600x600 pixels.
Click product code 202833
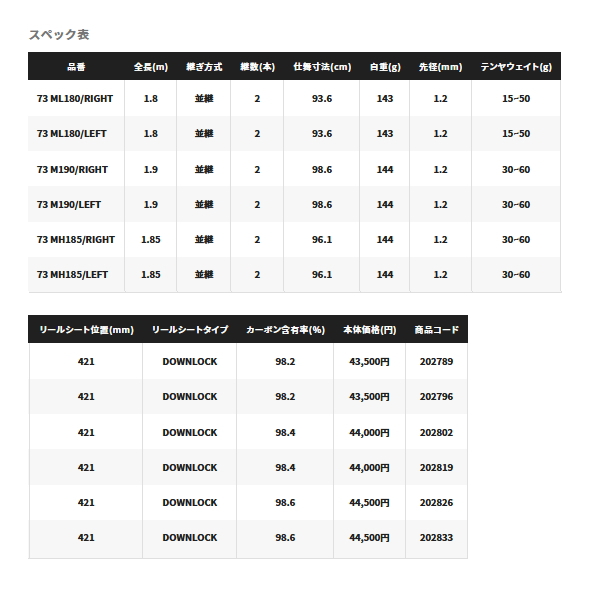pos(436,538)
